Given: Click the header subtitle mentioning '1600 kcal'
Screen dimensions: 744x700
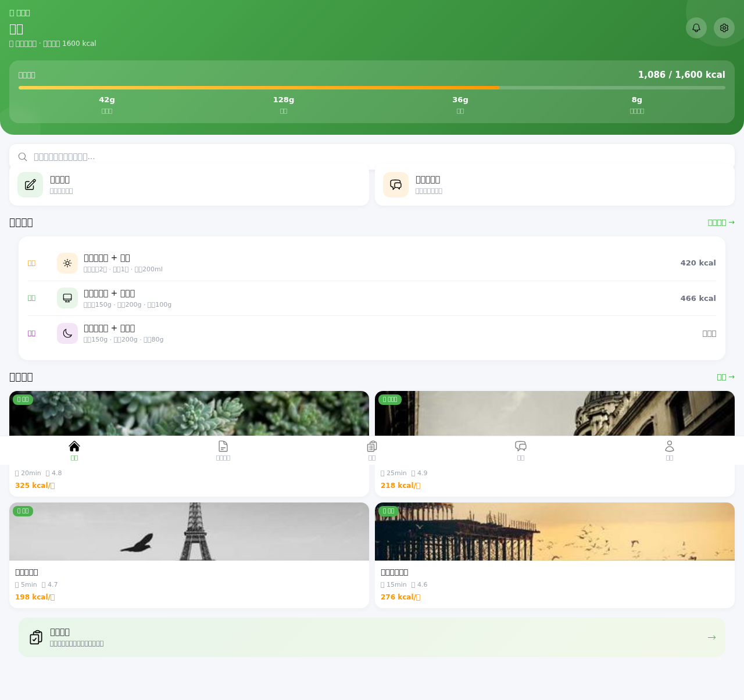Looking at the screenshot, I should (x=53, y=44).
